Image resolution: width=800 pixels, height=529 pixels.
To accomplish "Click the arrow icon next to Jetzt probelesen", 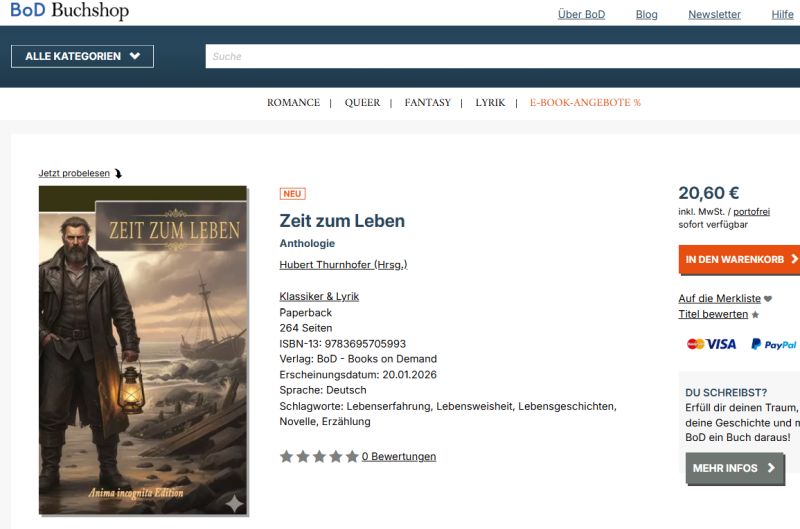I will (118, 173).
